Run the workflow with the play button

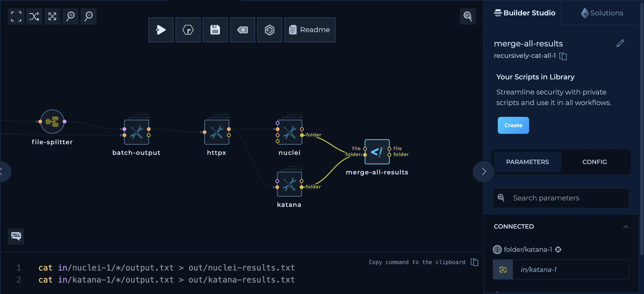161,30
